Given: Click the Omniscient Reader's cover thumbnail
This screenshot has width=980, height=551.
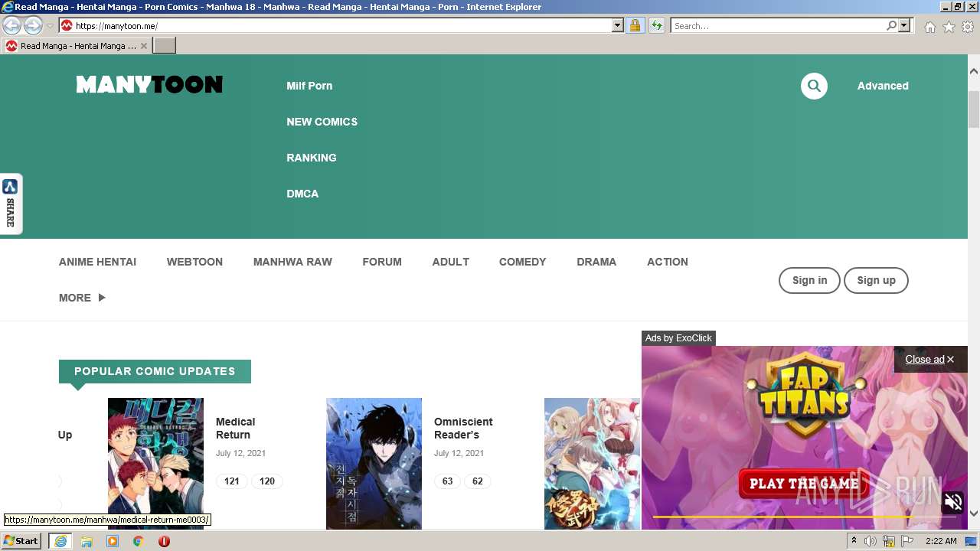Looking at the screenshot, I should point(374,464).
